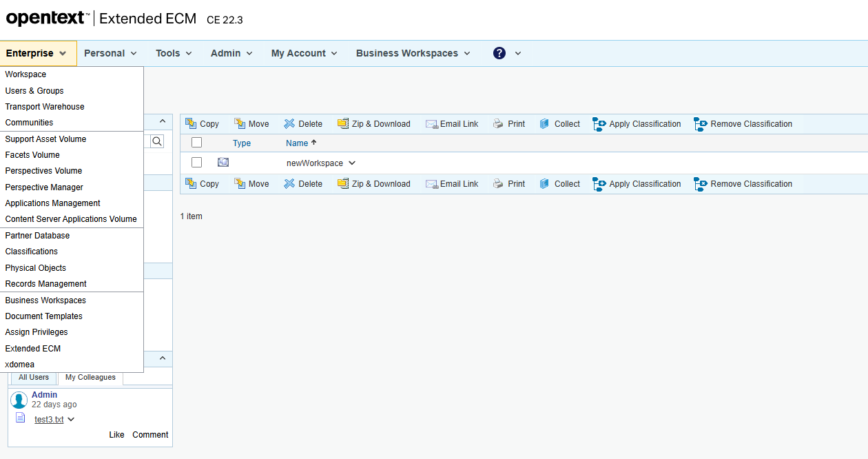868x459 pixels.
Task: Open the test3.txt function menu arrow
Action: coord(71,420)
